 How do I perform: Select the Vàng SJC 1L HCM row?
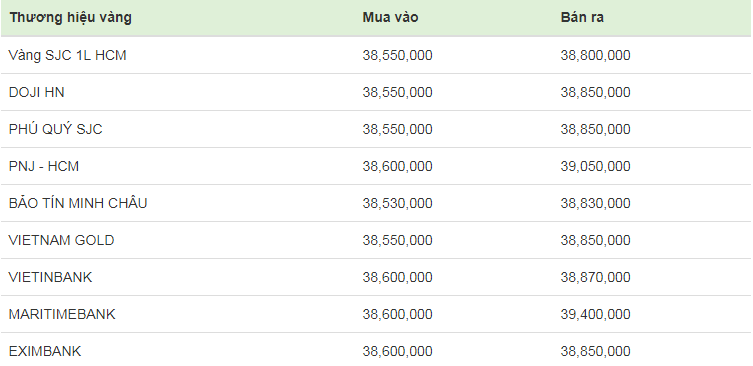coord(376,55)
